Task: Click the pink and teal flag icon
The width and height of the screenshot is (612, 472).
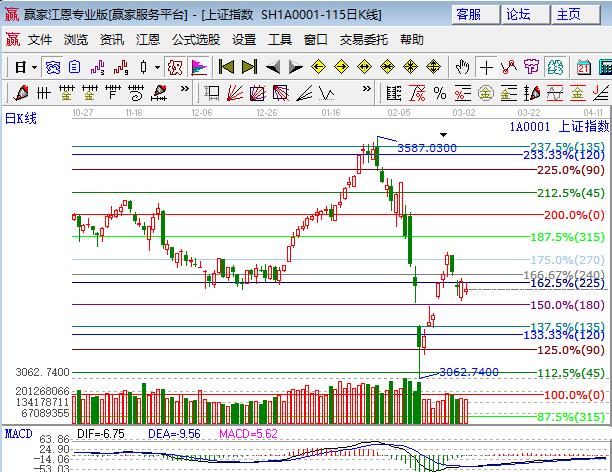Action: pyautogui.click(x=199, y=67)
